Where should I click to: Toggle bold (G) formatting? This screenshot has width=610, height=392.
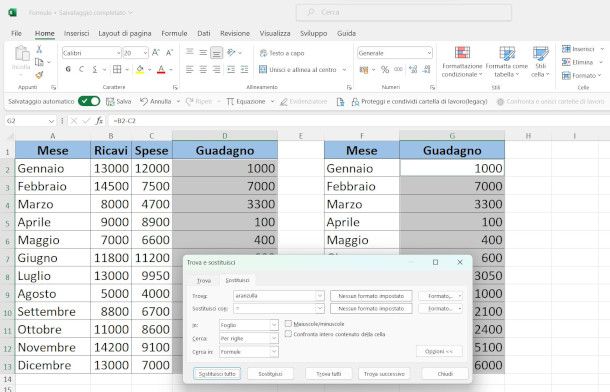point(68,70)
